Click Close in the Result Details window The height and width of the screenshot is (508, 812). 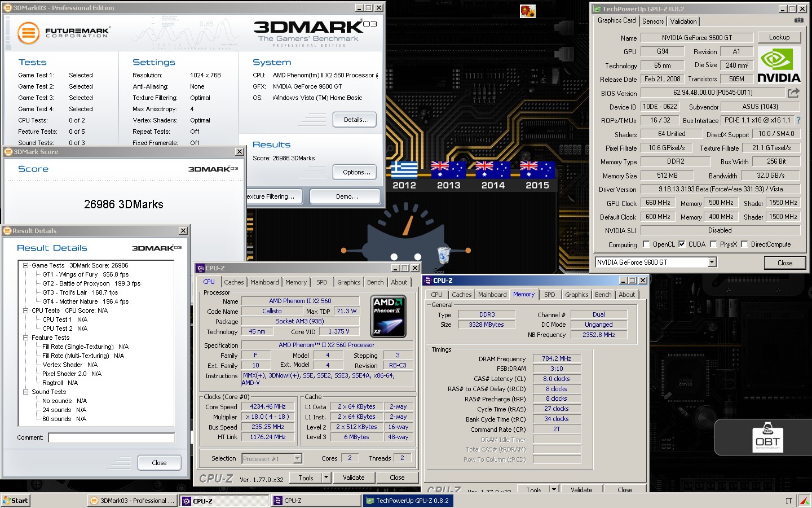pos(159,463)
